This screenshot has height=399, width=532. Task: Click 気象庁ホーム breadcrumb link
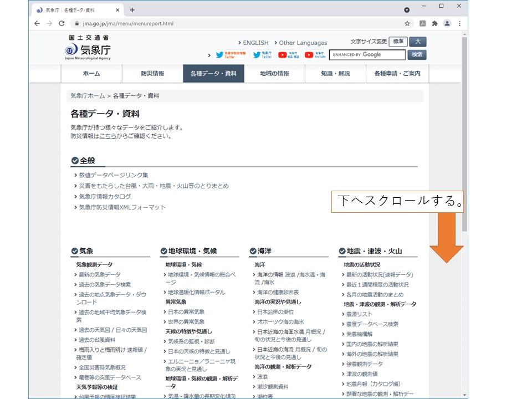tap(88, 96)
